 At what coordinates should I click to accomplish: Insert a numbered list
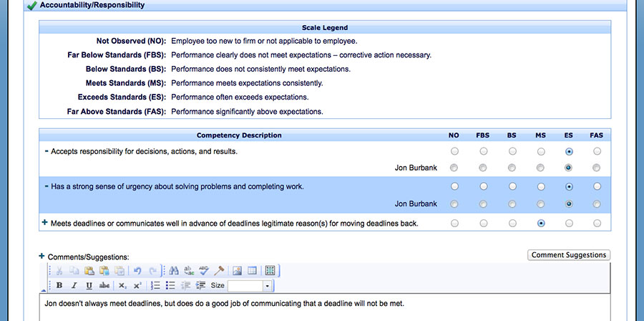pyautogui.click(x=155, y=285)
